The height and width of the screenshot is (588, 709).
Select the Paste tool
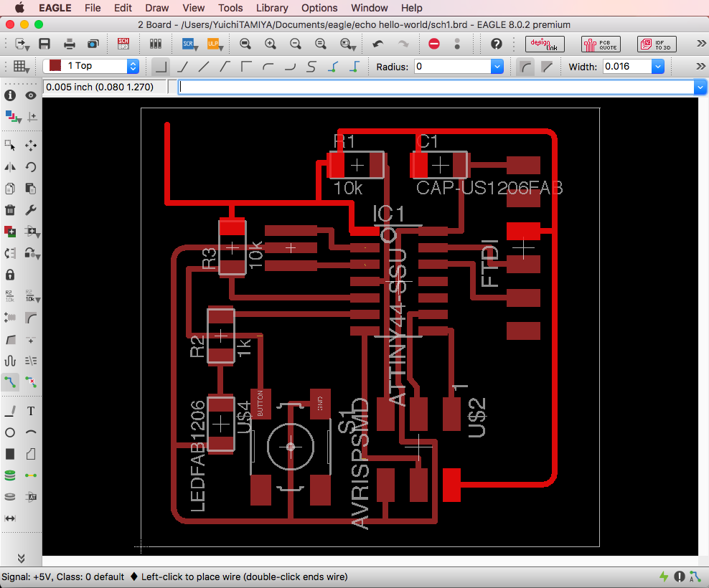(x=31, y=189)
